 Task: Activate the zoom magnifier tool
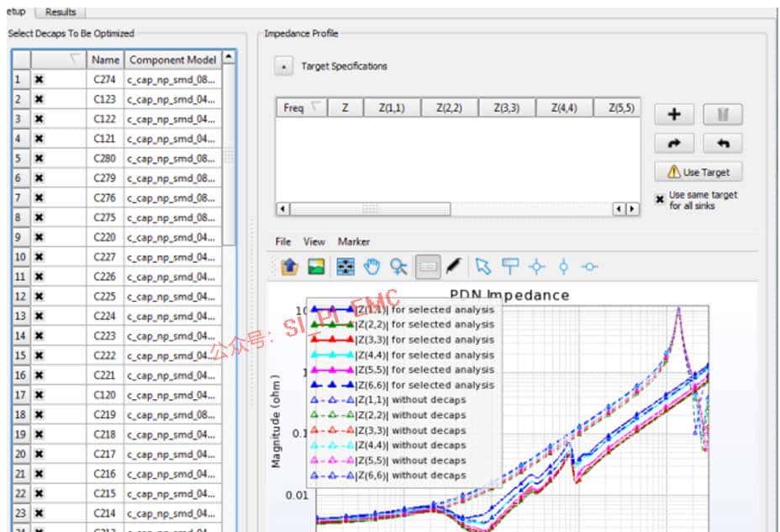click(x=398, y=266)
